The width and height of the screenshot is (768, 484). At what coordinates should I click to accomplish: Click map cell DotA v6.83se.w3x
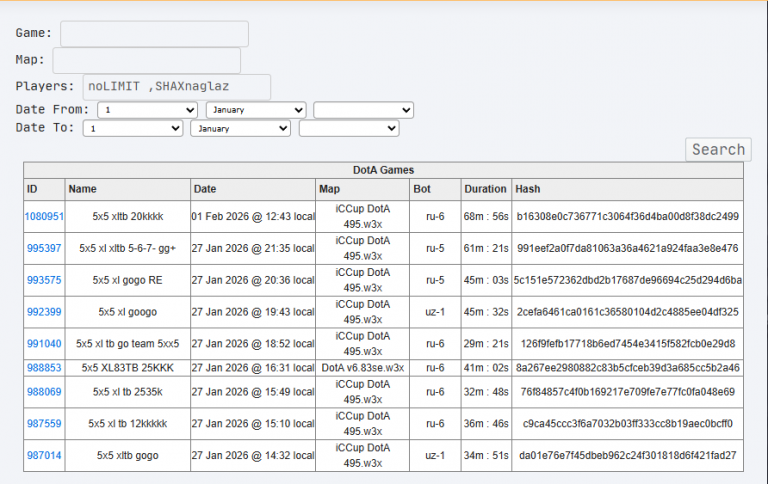click(362, 368)
